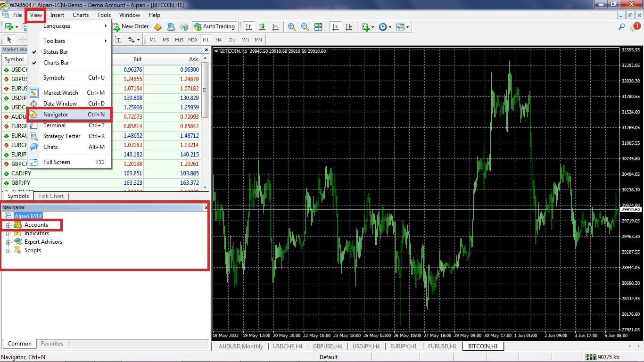Screen dimensions: 644x362
Task: Click the Market Watch icon in View menu
Action: (33, 93)
